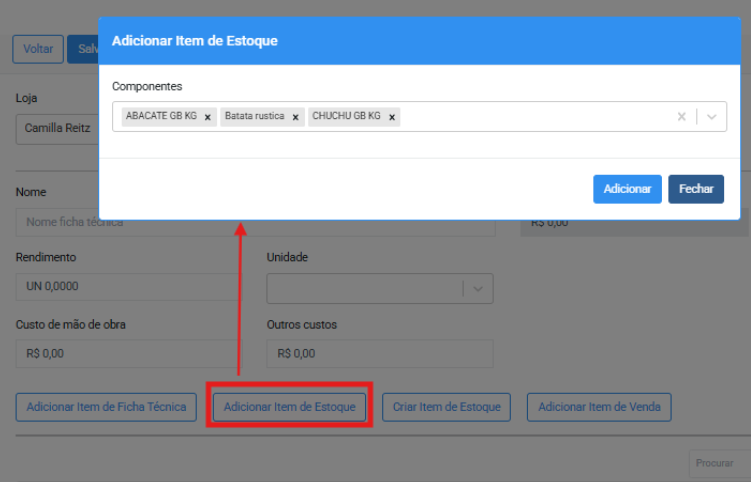Click Adicionar in the dialog
Screen dimensions: 751x482
(627, 189)
